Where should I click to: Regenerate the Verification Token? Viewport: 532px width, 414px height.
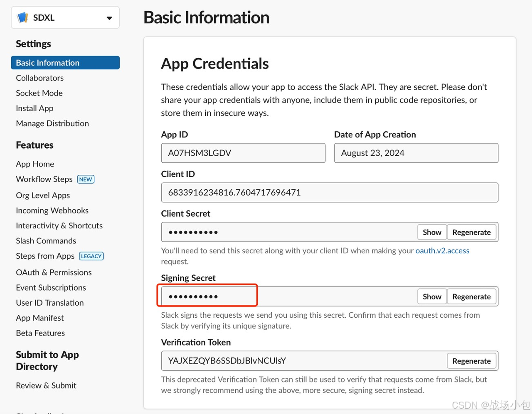click(472, 361)
